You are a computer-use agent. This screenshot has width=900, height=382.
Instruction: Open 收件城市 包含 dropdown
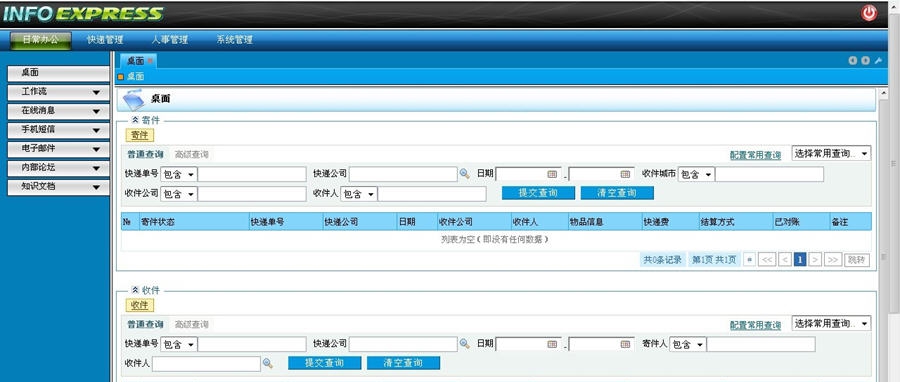tap(696, 174)
